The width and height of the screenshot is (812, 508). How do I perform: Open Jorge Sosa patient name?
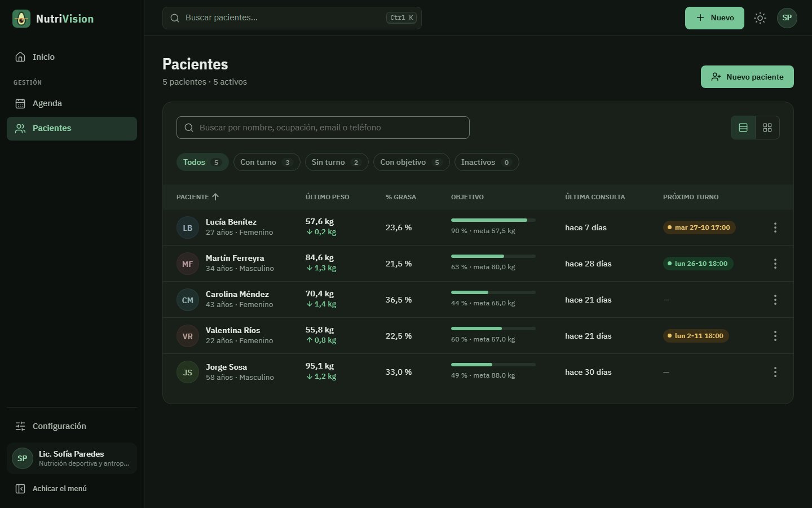(226, 367)
